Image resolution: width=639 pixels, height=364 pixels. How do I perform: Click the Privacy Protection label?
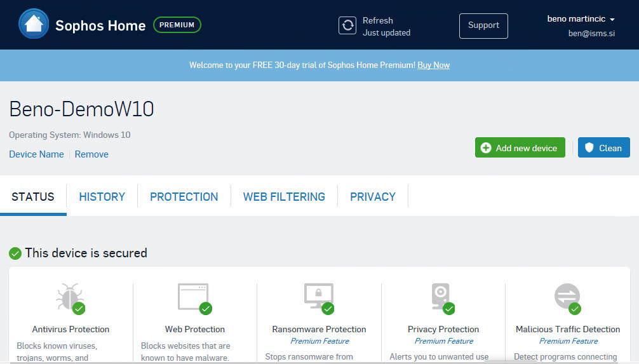coord(443,329)
